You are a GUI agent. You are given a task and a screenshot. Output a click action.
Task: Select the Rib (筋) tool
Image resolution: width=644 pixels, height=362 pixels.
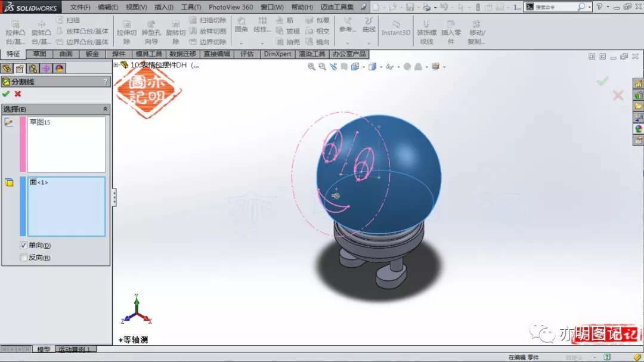click(284, 20)
